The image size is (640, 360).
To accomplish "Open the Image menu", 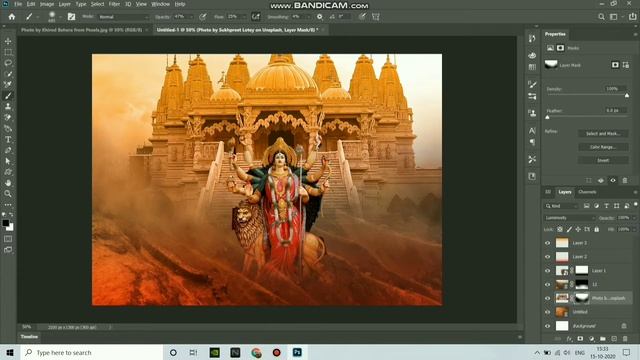I will [47, 4].
